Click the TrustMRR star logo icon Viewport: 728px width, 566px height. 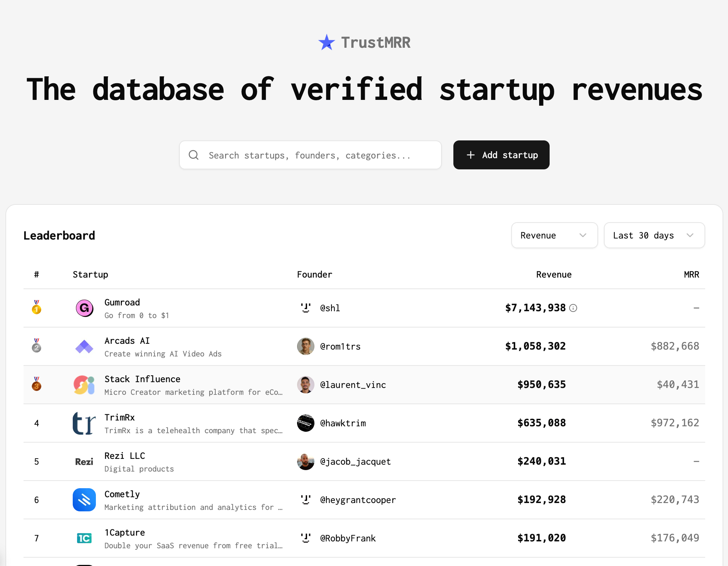pos(327,43)
